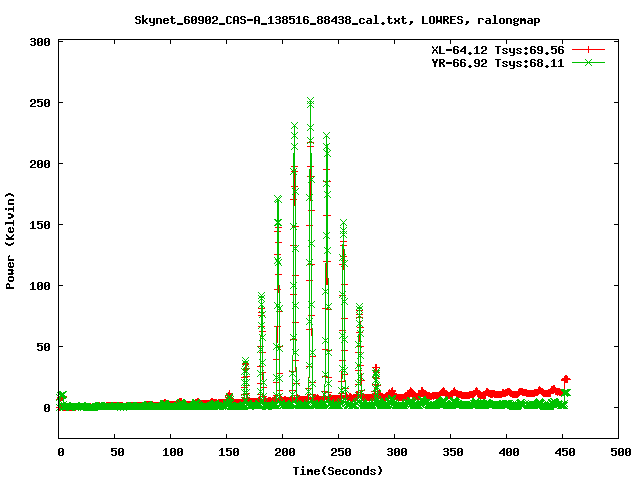Viewport: 640px width, 480px height.
Task: Click the final red plus marker at the end of the trace
Action: point(566,380)
